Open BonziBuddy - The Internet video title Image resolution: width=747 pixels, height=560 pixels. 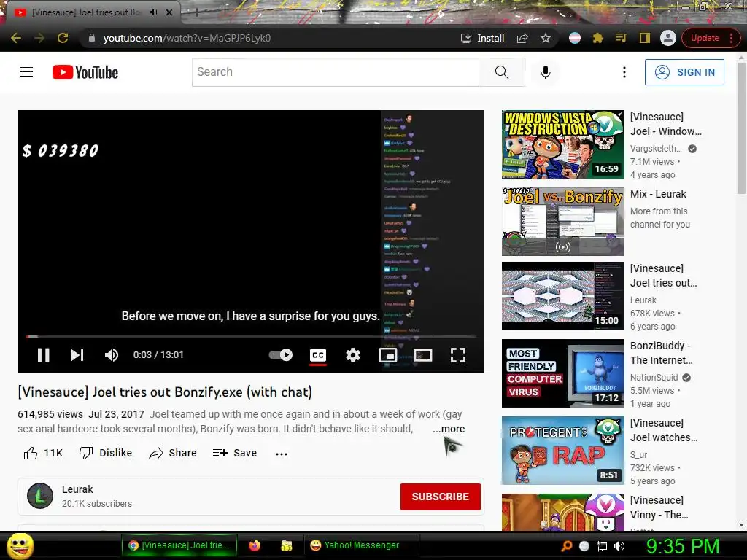661,353
